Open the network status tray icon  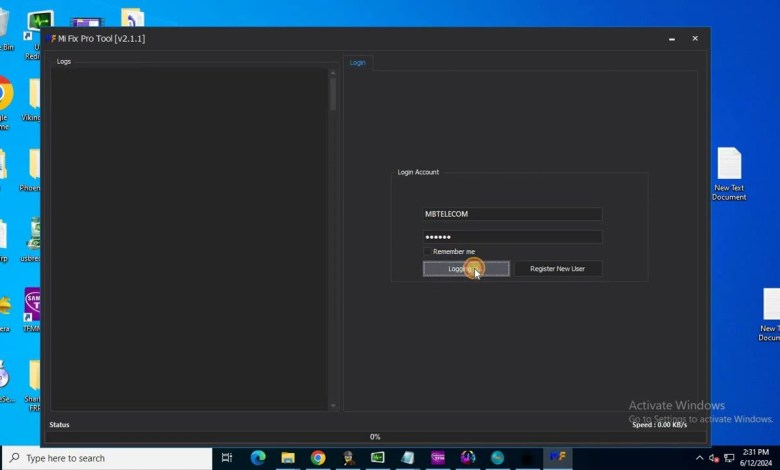pos(729,458)
